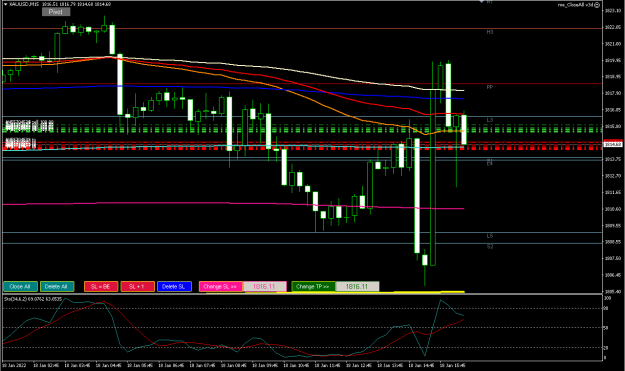This screenshot has height=371, width=625.
Task: Click the H3 level label
Action: tap(490, 32)
